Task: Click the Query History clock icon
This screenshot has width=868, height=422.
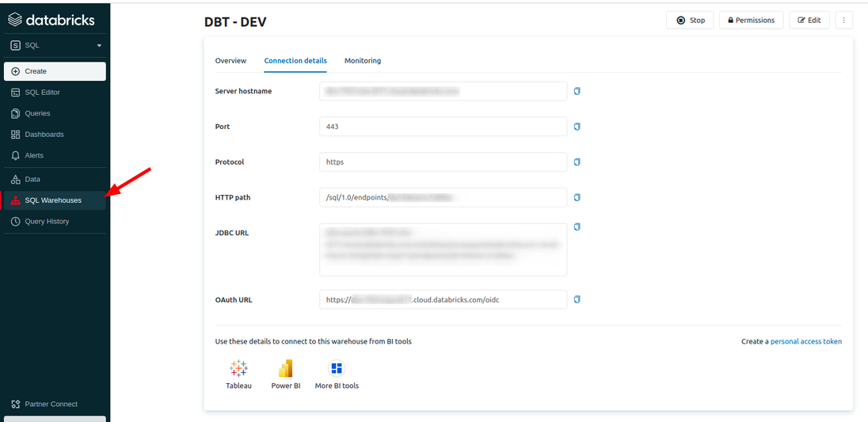Action: pyautogui.click(x=16, y=221)
